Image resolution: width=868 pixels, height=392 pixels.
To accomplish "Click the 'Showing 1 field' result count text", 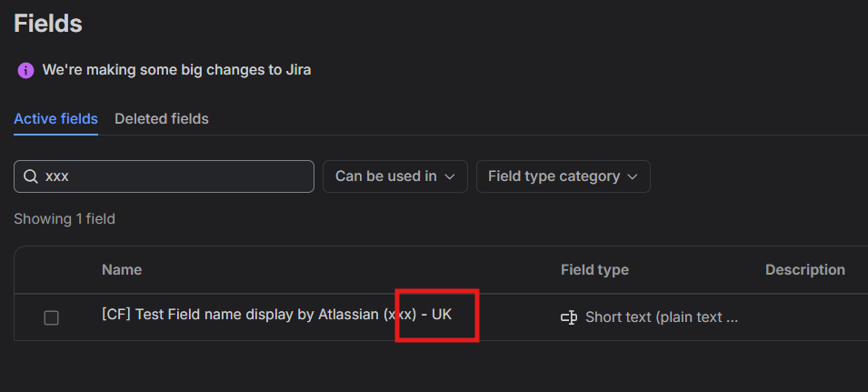I will (65, 219).
